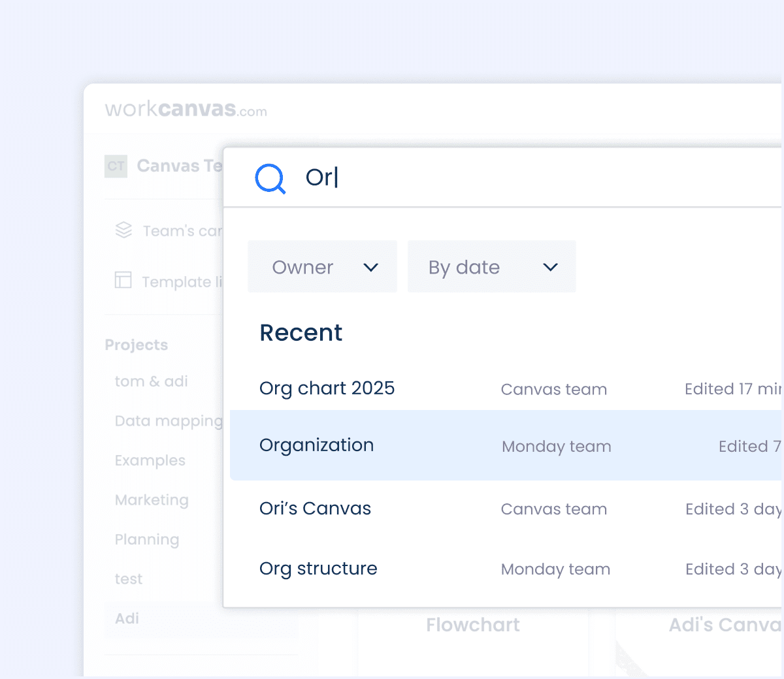Click Canvas team label in Ori's Canvas row
This screenshot has width=784, height=679.
(x=554, y=509)
